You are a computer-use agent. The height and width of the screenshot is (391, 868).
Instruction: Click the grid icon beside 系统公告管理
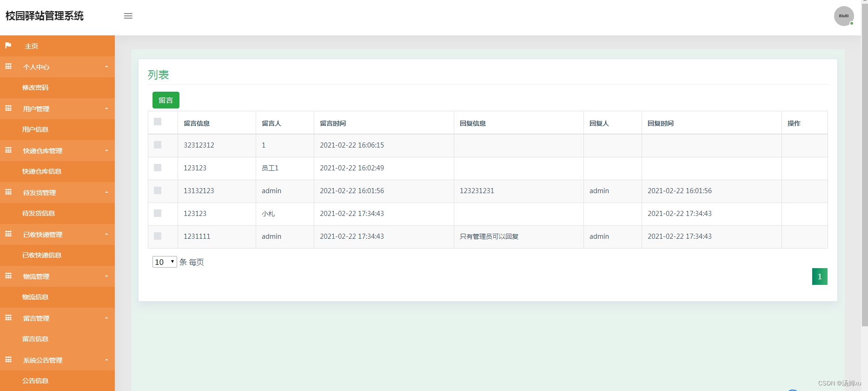click(x=8, y=360)
